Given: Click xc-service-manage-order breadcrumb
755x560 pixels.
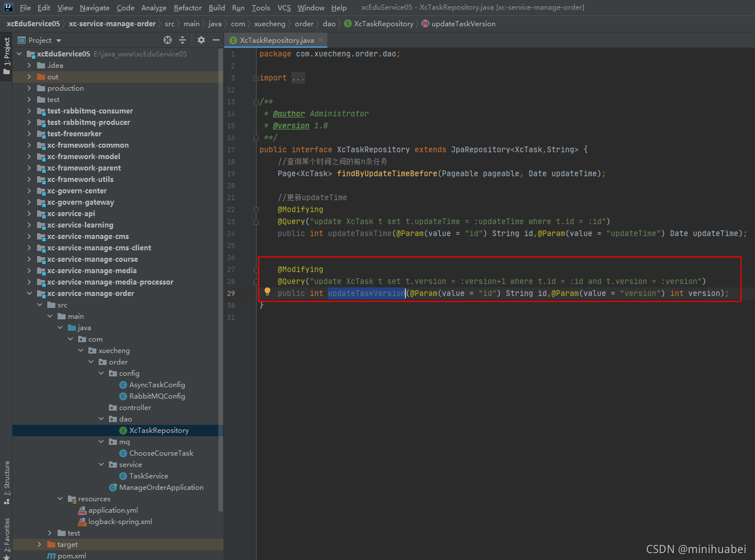Looking at the screenshot, I should coord(112,24).
